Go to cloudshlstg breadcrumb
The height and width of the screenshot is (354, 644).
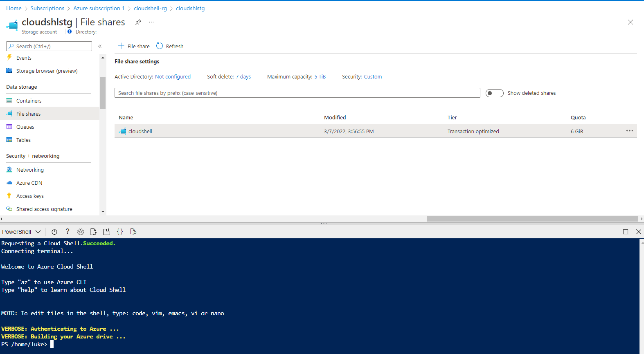pyautogui.click(x=190, y=8)
